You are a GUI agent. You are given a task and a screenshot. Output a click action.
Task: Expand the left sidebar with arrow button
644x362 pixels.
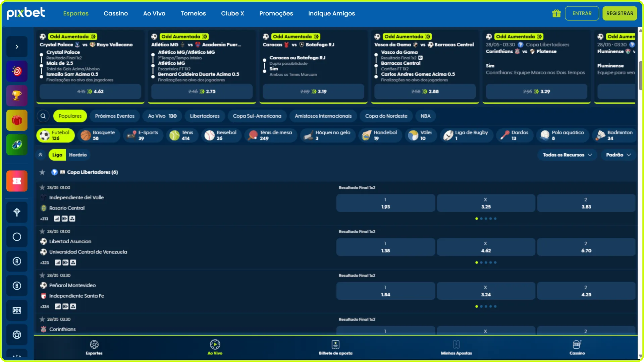click(x=17, y=47)
